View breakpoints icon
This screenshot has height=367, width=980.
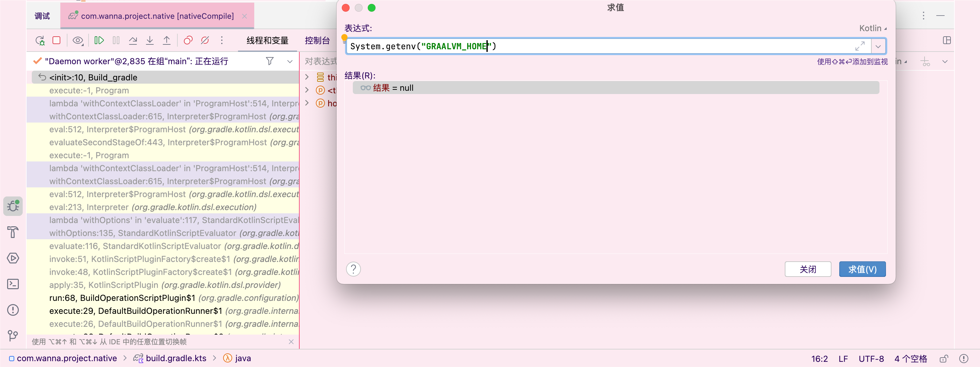(x=188, y=40)
